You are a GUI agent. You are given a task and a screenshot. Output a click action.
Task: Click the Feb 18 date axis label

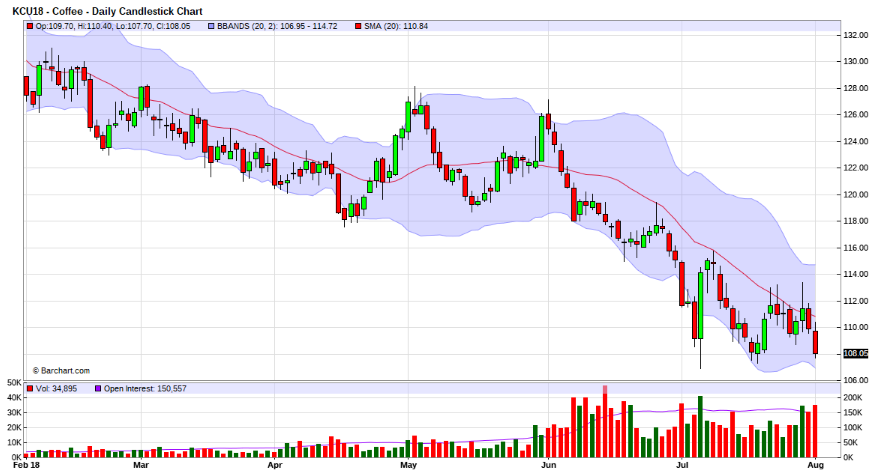pos(26,465)
